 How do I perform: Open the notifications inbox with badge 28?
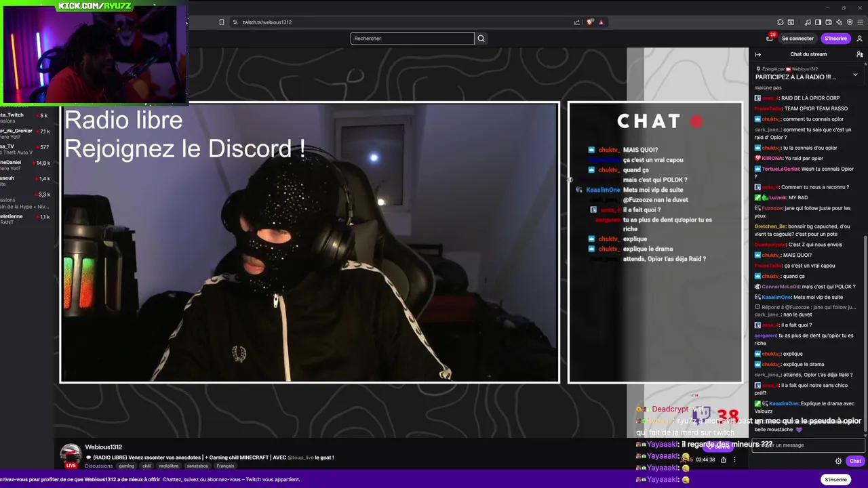[x=770, y=38]
